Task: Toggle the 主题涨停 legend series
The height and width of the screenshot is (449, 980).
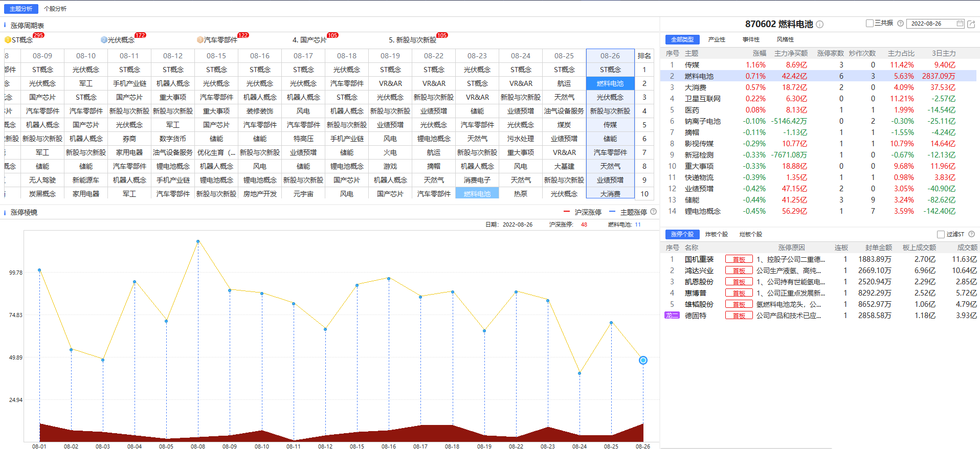Action: coord(628,212)
